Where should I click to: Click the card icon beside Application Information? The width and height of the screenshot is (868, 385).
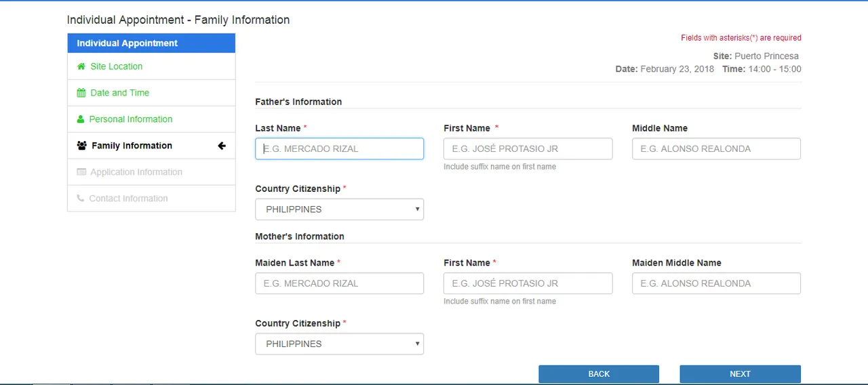pos(81,172)
